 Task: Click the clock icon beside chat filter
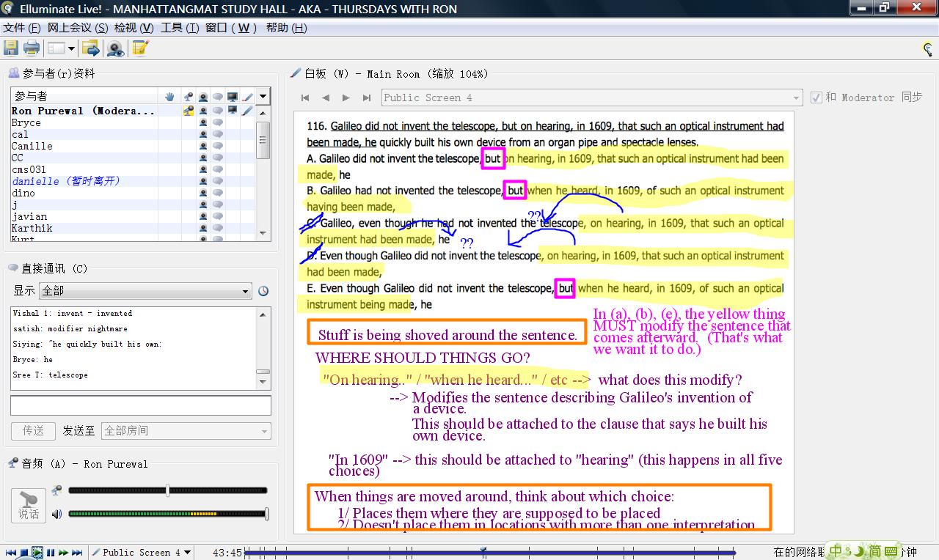point(263,291)
